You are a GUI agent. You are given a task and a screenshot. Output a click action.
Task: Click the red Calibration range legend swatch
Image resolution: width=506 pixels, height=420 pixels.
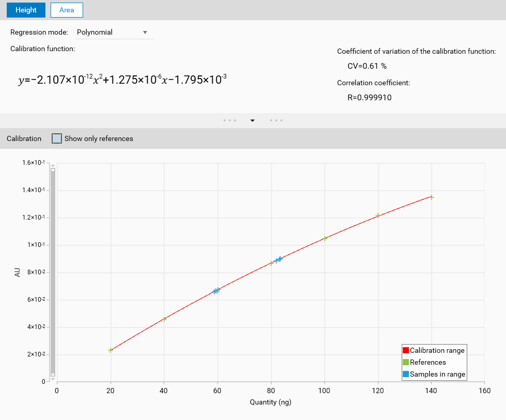pyautogui.click(x=406, y=350)
